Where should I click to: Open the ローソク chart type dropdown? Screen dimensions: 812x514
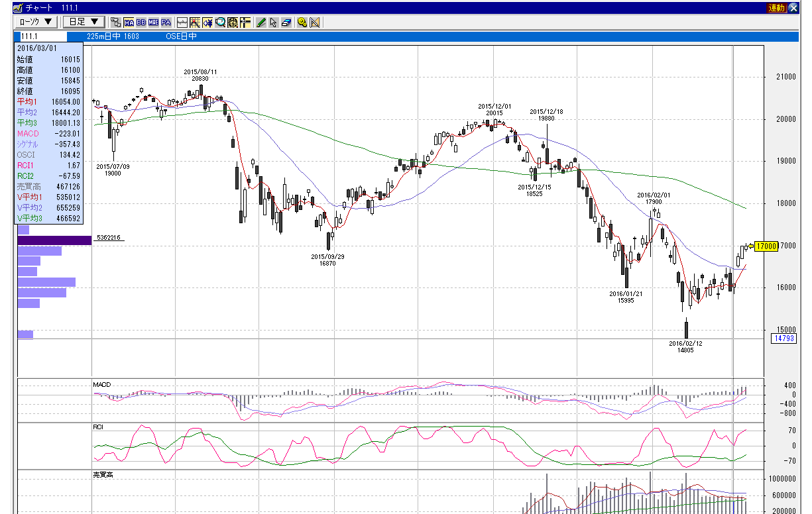36,22
